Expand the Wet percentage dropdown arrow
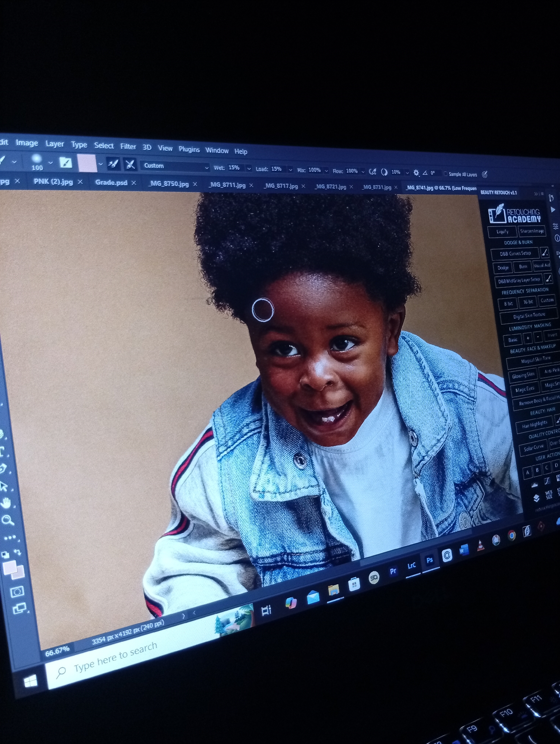560x744 pixels. pyautogui.click(x=249, y=169)
